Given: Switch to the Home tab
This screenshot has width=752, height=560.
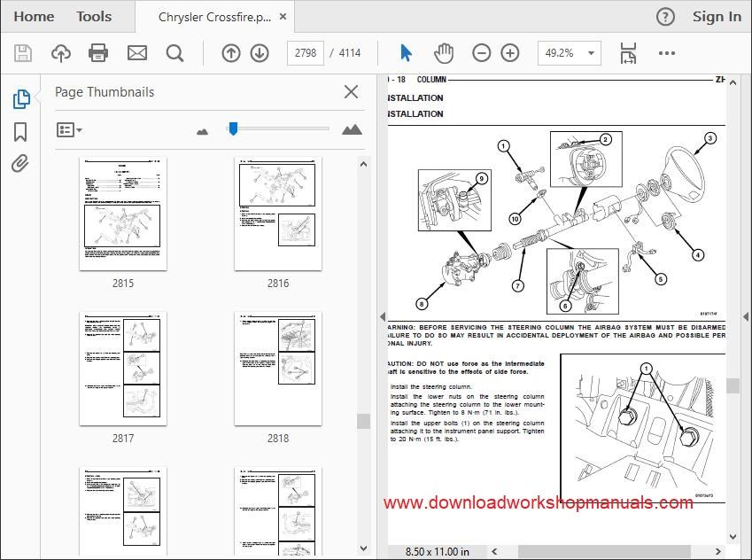Looking at the screenshot, I should (x=34, y=16).
